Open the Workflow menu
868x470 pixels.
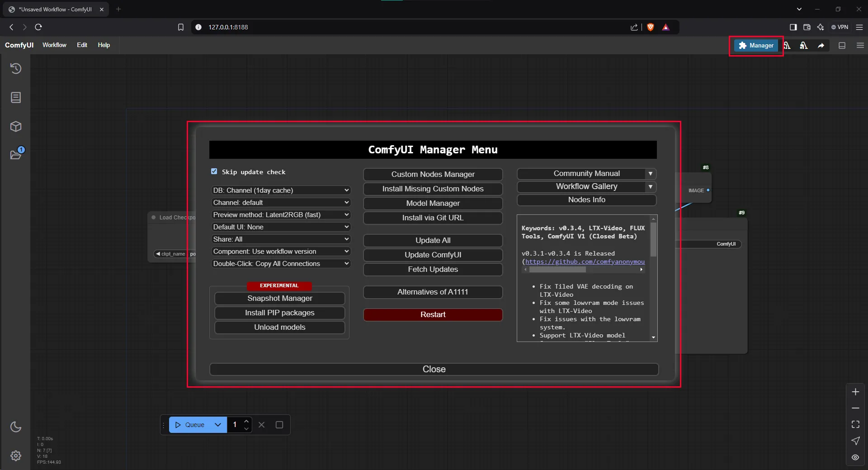pos(54,45)
